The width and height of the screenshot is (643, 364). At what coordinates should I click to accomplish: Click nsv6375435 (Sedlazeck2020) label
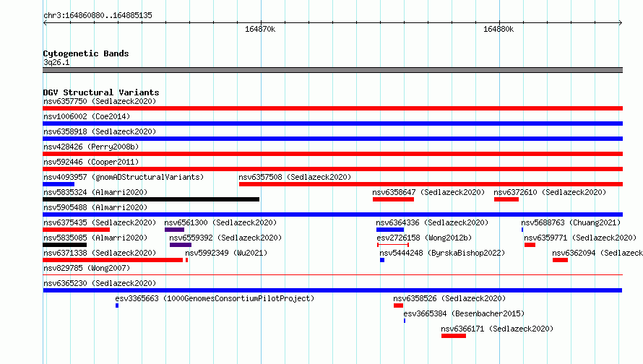[100, 222]
